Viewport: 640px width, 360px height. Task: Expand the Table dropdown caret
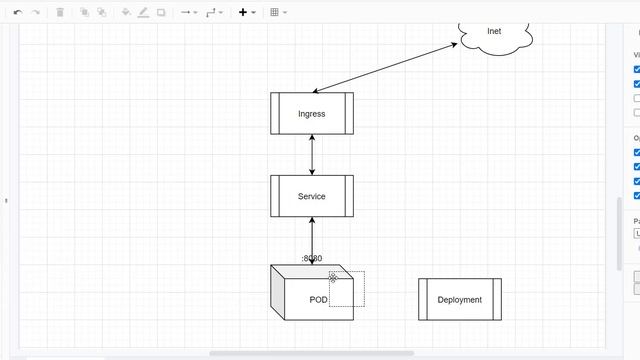pyautogui.click(x=285, y=13)
